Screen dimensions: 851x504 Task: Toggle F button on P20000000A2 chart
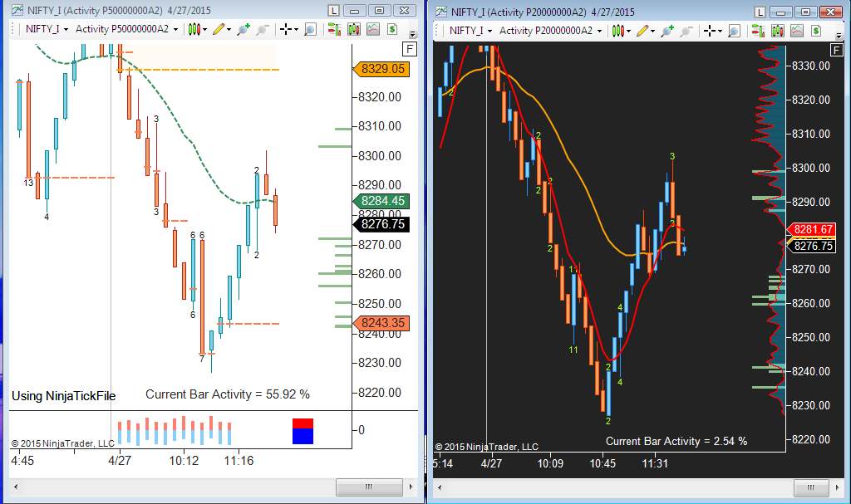(x=836, y=51)
